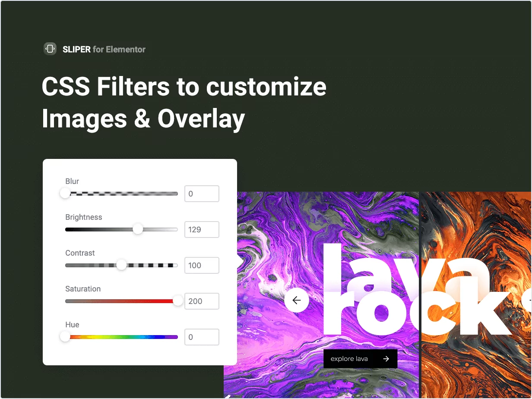Select the Saturation slider handle
The image size is (532, 399).
pos(178,301)
